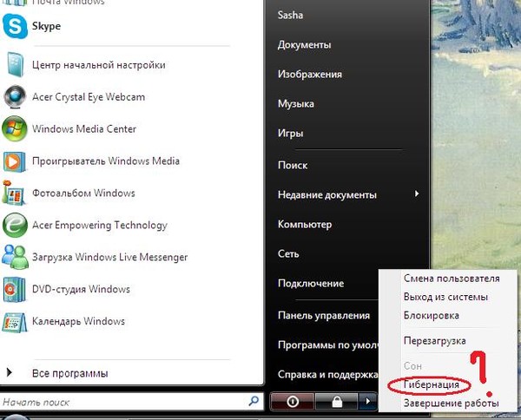Click the power button icon
This screenshot has height=420, width=521.
pos(293,402)
